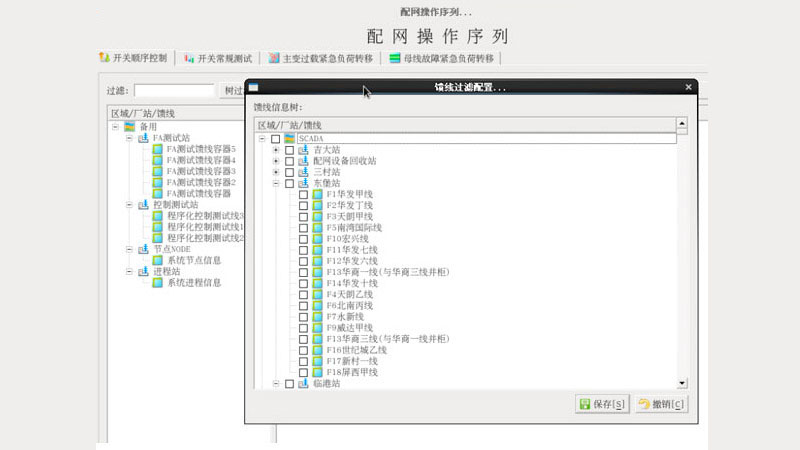800x450 pixels.
Task: Click the 吉大站 station icon
Action: pos(303,149)
